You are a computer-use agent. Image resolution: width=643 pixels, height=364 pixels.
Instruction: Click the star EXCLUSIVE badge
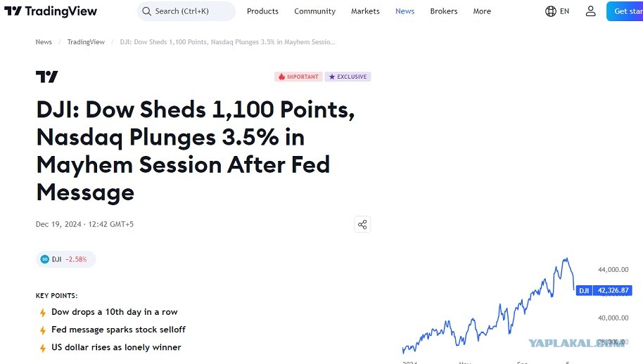348,77
